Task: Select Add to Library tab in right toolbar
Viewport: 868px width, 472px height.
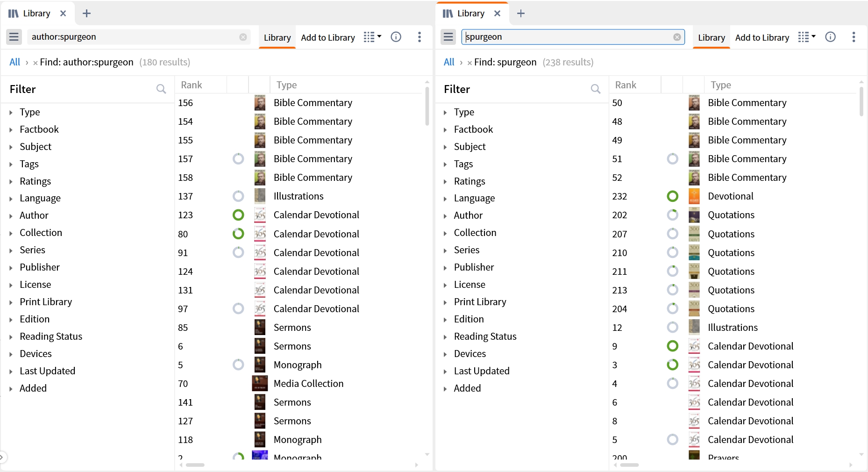Action: click(x=762, y=37)
